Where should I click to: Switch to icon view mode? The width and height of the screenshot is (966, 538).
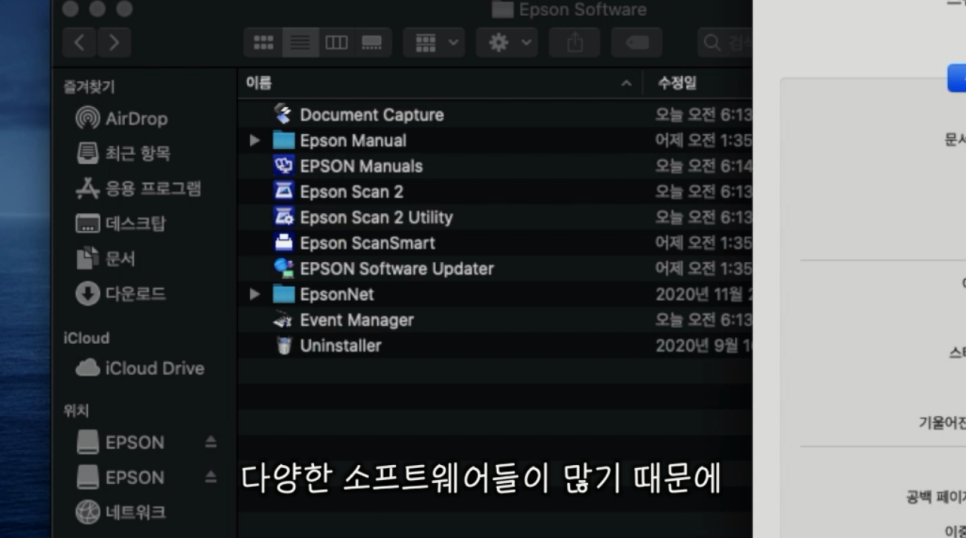click(264, 43)
